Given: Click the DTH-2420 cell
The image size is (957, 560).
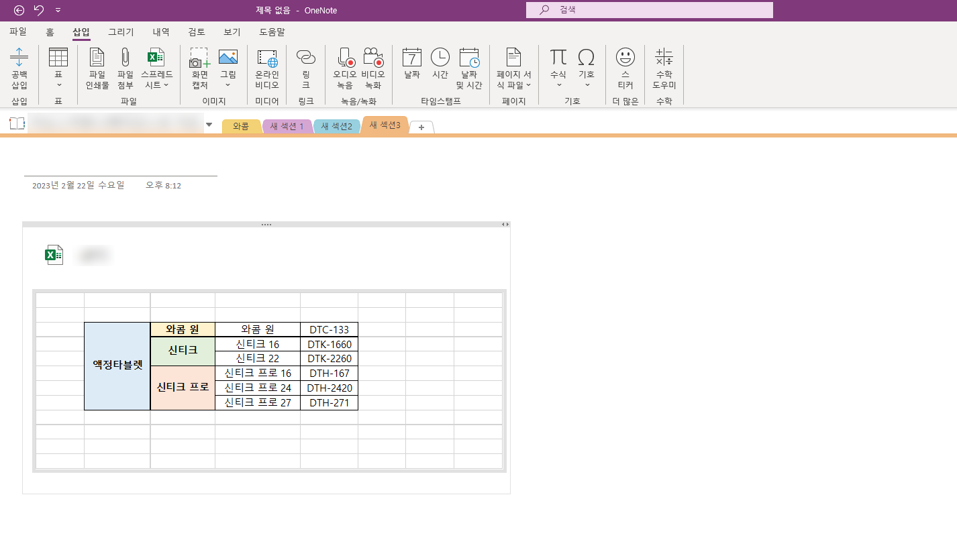Looking at the screenshot, I should (330, 388).
